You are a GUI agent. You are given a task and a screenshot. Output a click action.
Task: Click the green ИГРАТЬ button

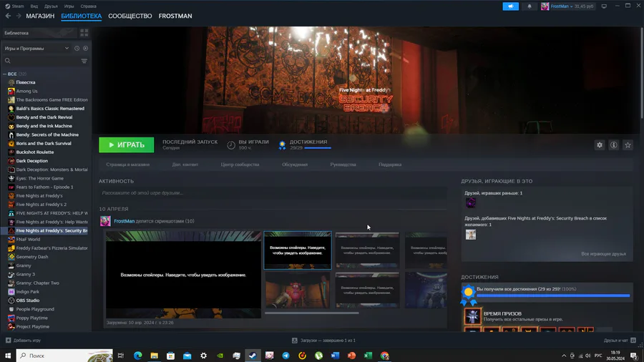(127, 145)
